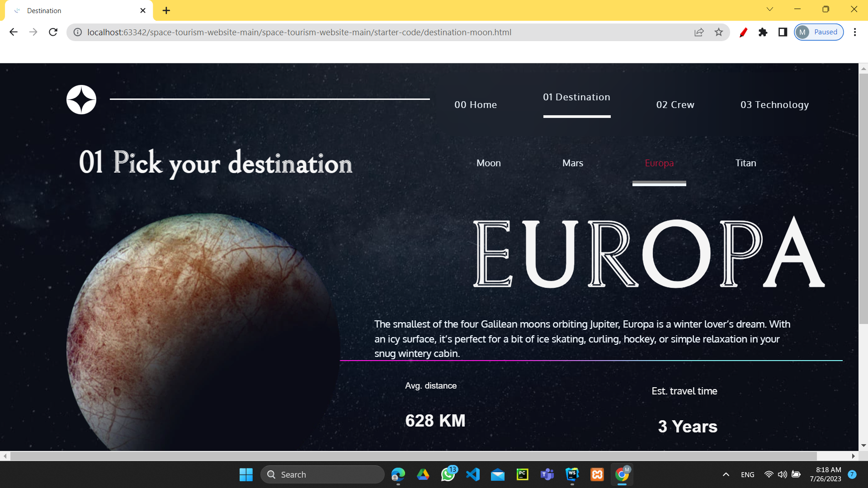Click the space tourism star logo

[x=81, y=99]
